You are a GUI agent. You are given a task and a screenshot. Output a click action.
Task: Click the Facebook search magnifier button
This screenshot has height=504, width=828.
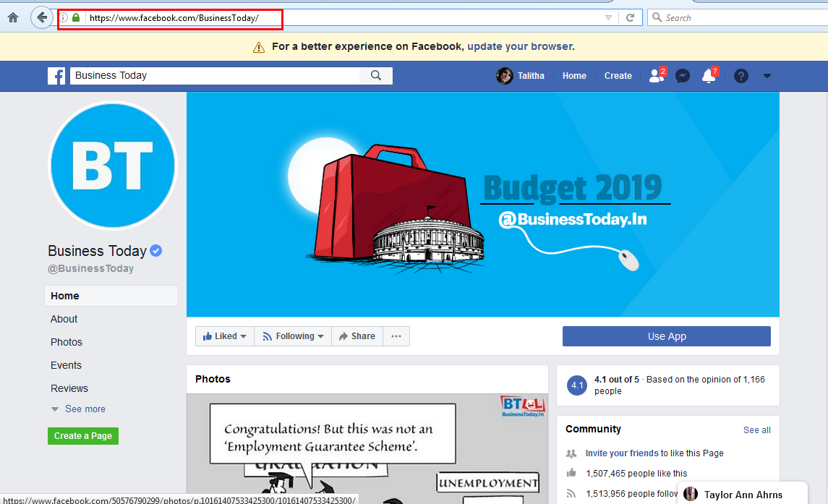point(376,75)
